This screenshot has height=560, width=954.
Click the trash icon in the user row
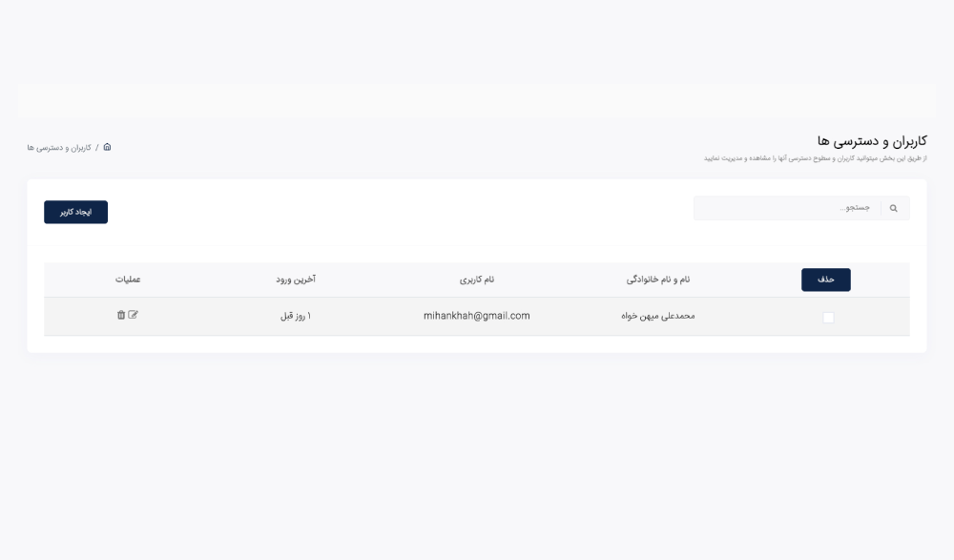[x=121, y=315]
